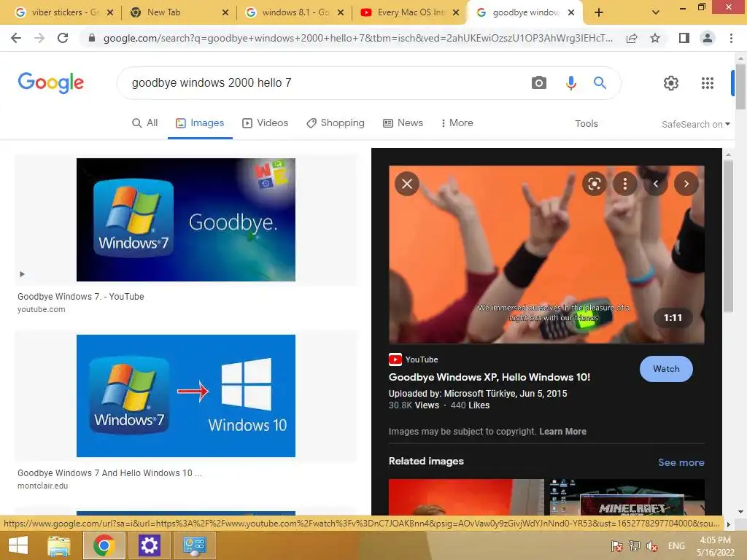The width and height of the screenshot is (747, 560).
Task: Open the Control Panel taskbar icon
Action: coord(194,545)
